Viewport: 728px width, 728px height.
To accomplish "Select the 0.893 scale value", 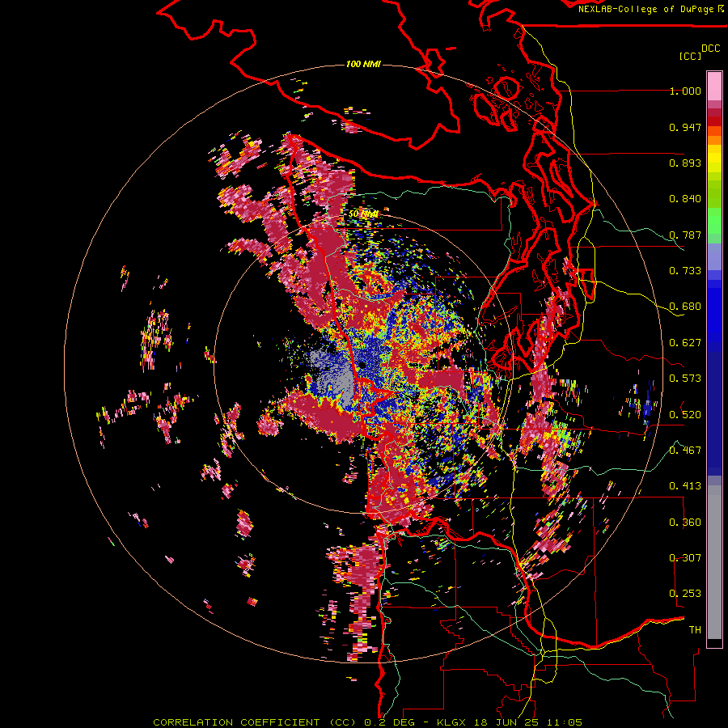I will point(685,163).
